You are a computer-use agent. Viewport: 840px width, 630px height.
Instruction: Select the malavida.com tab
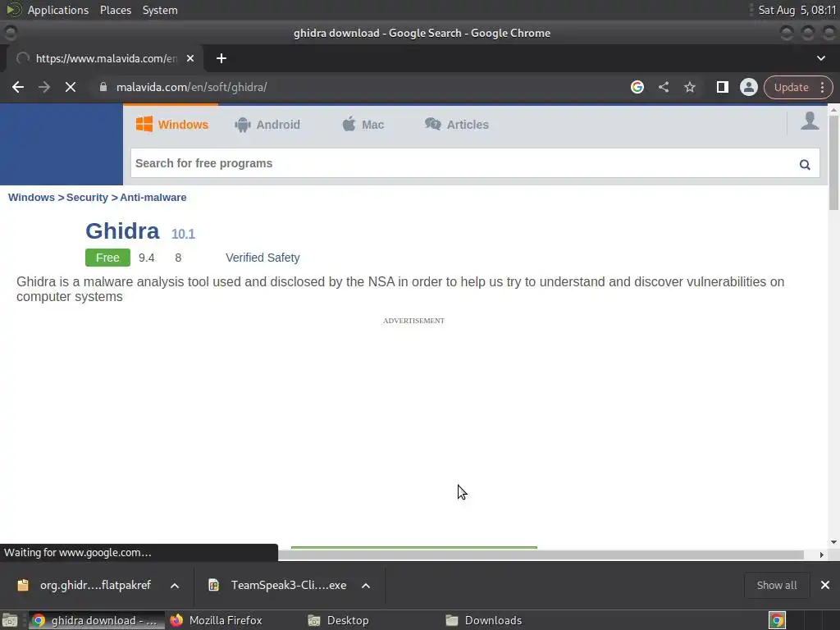click(x=105, y=58)
